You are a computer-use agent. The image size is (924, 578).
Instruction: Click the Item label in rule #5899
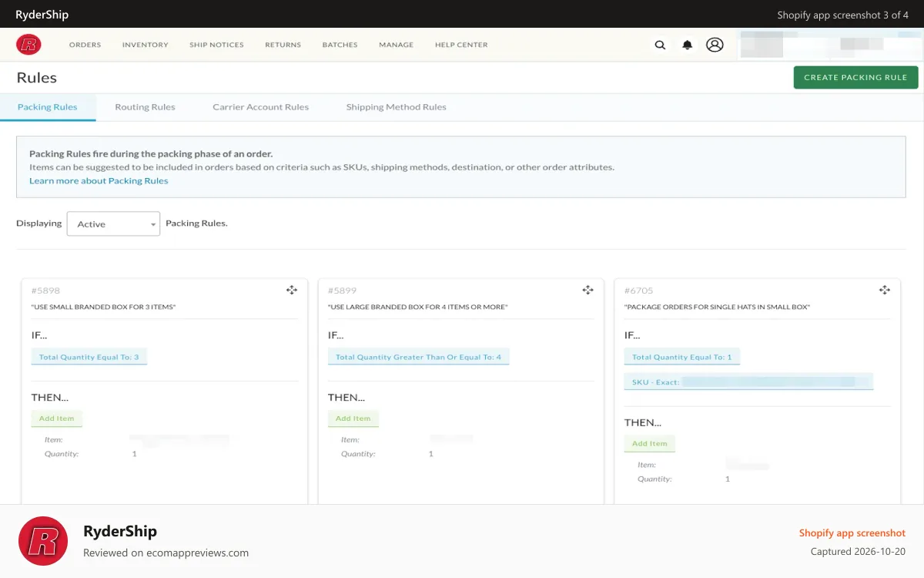tap(350, 440)
